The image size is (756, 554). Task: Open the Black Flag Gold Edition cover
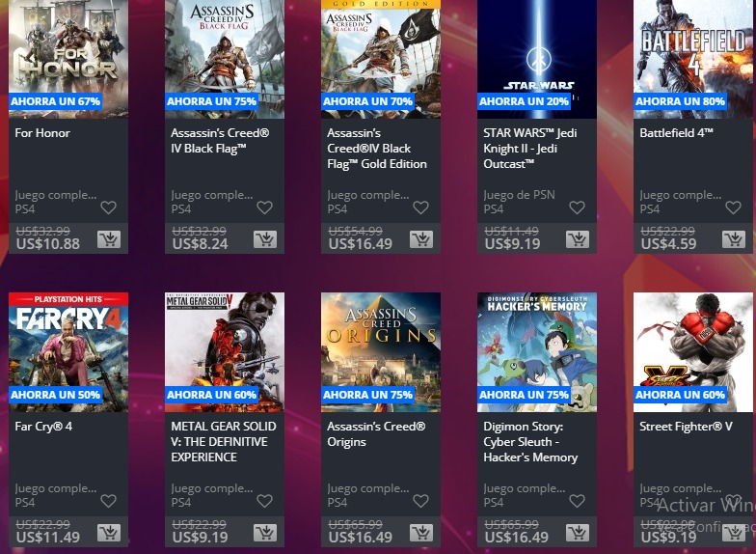click(x=381, y=59)
